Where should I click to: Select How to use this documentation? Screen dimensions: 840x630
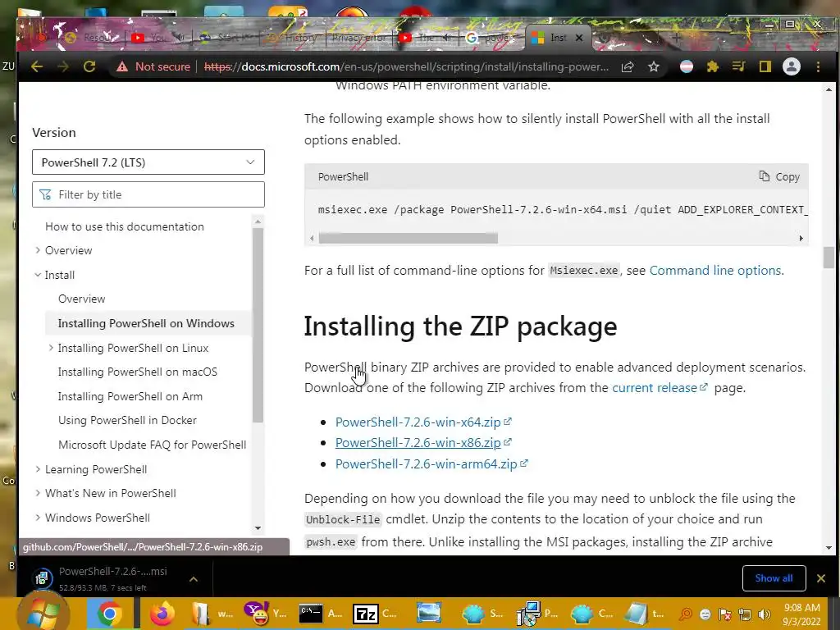click(125, 226)
